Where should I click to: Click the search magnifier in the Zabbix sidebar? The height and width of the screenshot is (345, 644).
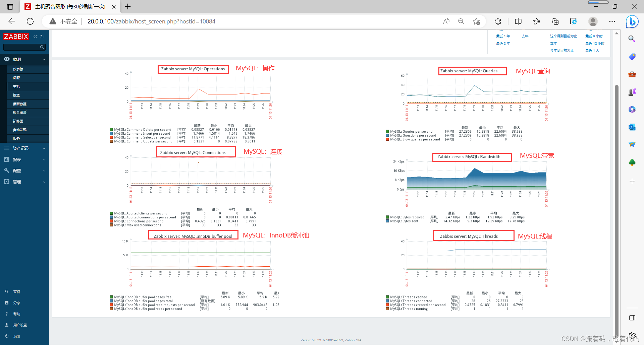point(42,47)
